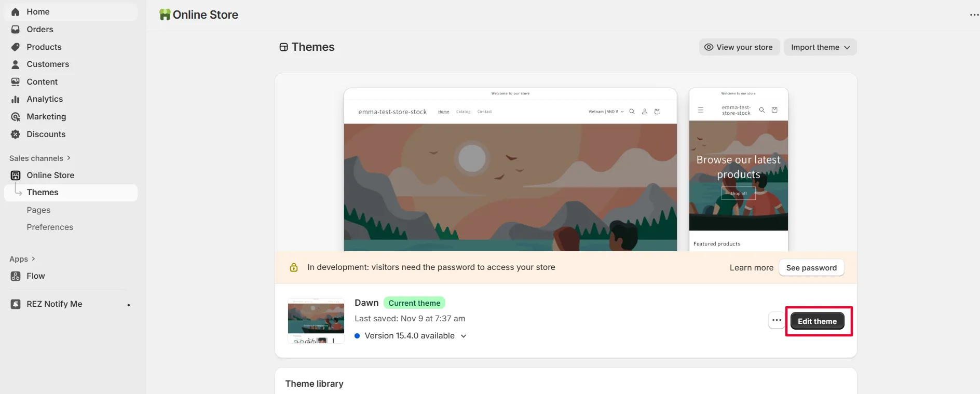The image size is (980, 394).
Task: Click the Catalog link in the desktop preview
Action: pos(463,112)
